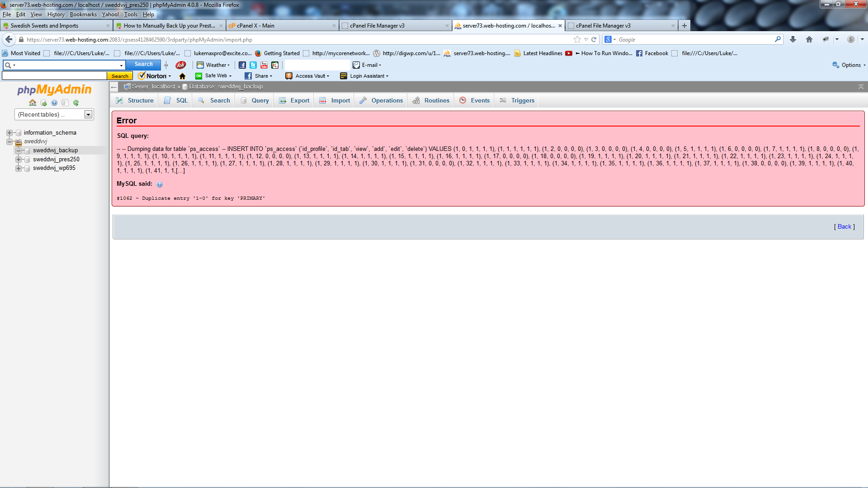Viewport: 868px width, 488px height.
Task: Click the collapse navigation arrow button
Action: click(x=114, y=87)
